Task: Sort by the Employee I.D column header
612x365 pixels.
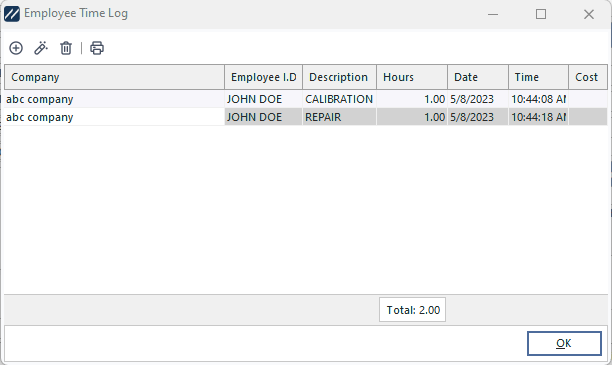Action: [263, 77]
